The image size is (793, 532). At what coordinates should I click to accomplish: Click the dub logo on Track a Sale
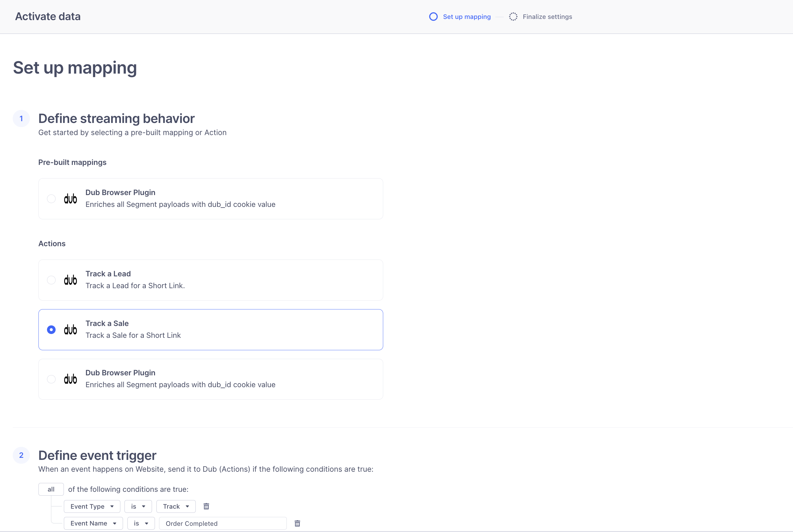(71, 330)
